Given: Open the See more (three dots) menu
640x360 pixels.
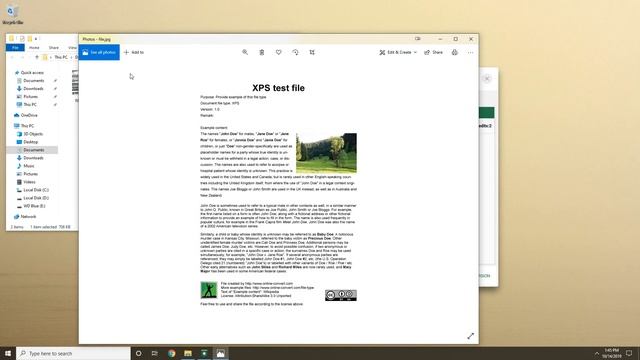Looking at the screenshot, I should coord(471,52).
